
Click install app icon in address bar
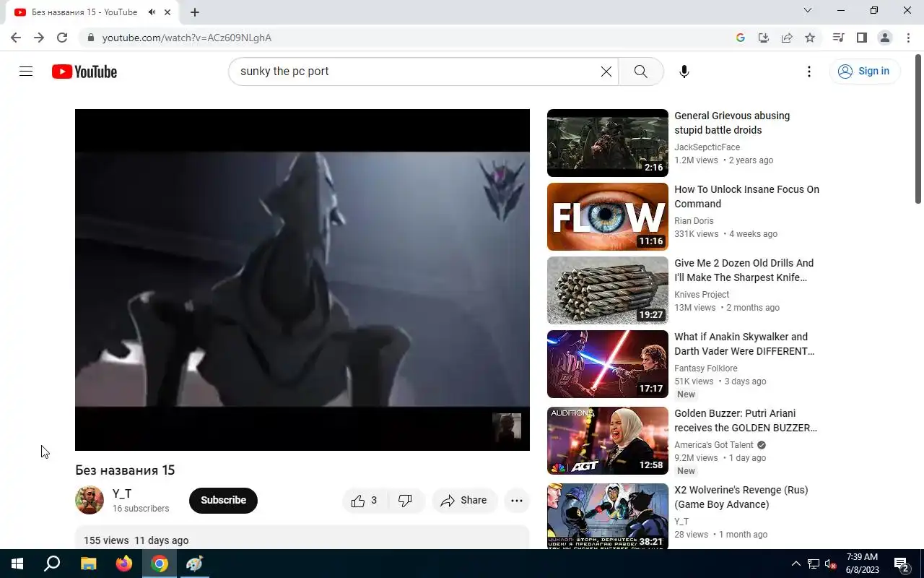(764, 38)
